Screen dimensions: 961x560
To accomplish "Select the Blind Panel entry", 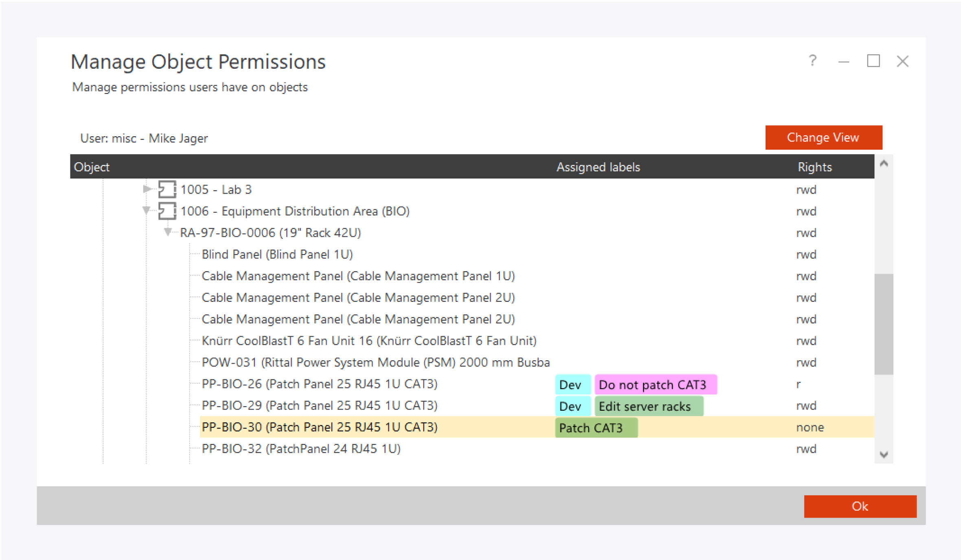I will tap(278, 254).
